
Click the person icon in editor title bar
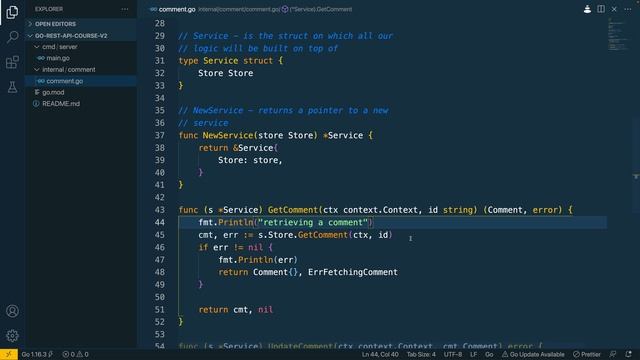(x=587, y=9)
